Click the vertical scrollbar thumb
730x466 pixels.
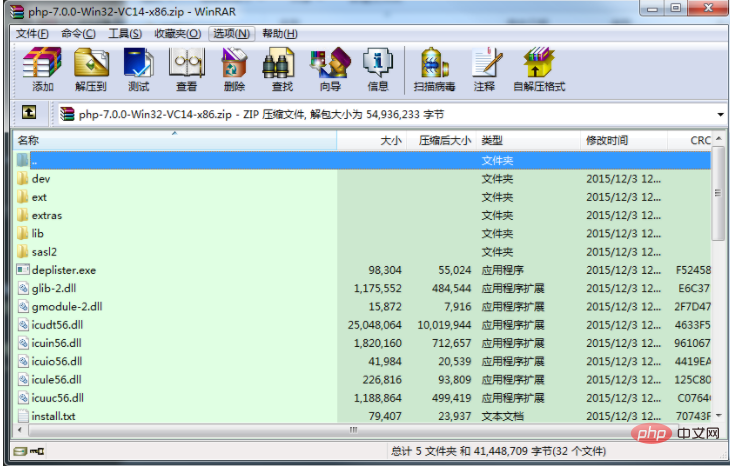click(718, 193)
